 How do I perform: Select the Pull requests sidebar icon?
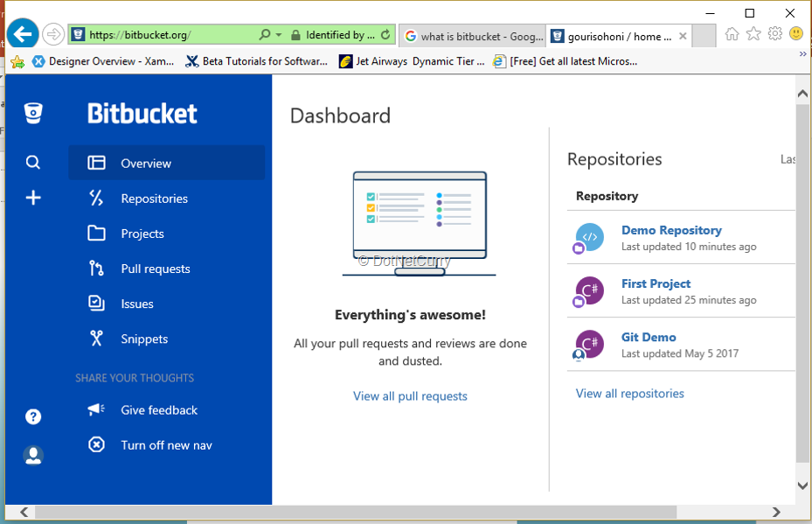point(99,269)
